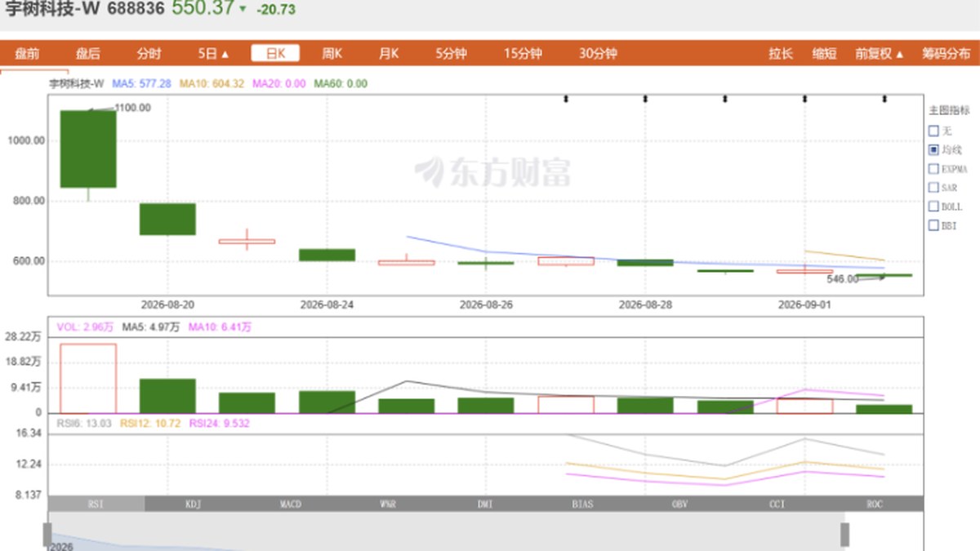Click the 2026-08-24 date axis label
980x551 pixels.
point(327,304)
